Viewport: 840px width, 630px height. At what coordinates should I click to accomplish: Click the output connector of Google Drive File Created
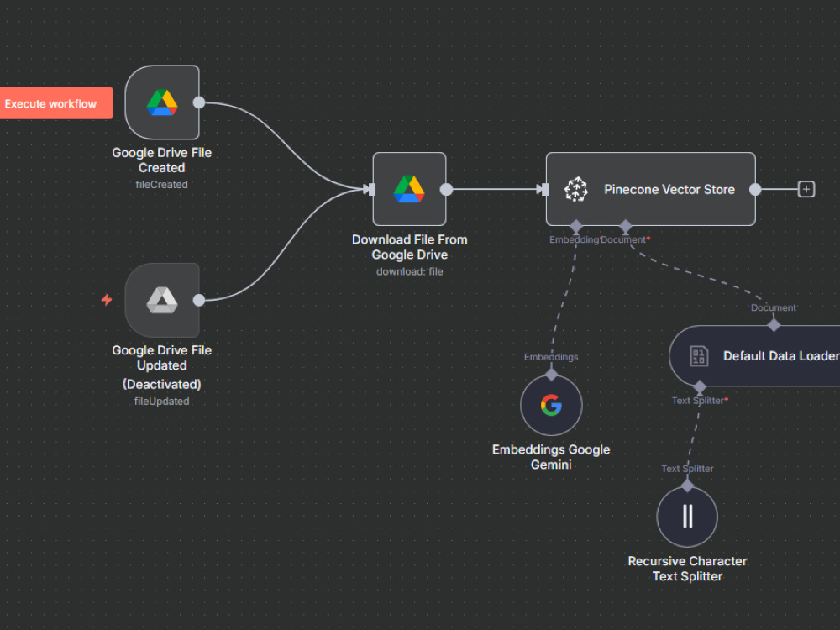(x=199, y=102)
